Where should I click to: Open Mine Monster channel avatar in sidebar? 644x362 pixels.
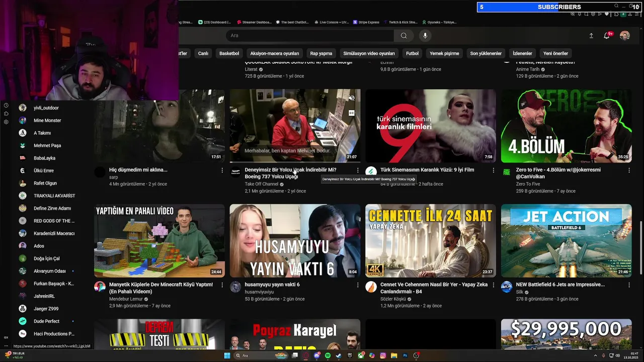[x=23, y=120]
